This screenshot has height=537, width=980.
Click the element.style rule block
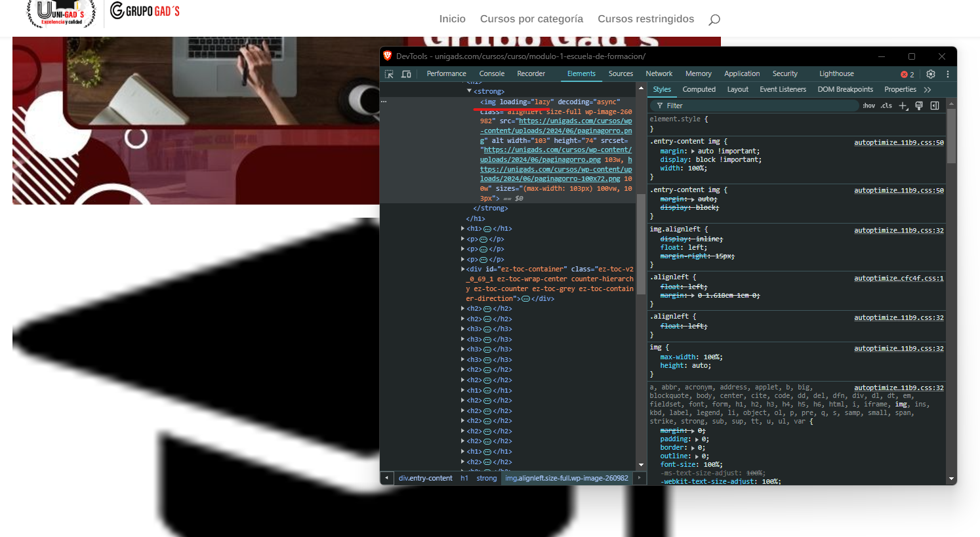[797, 124]
